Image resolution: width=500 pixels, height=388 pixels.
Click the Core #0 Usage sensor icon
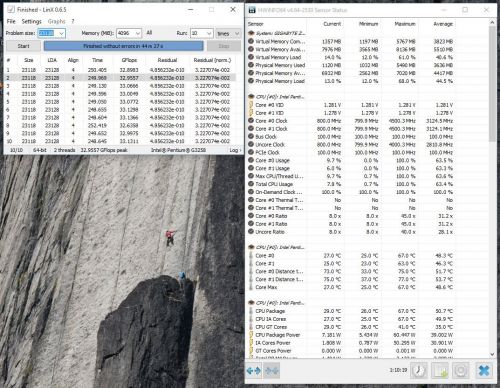pos(251,160)
